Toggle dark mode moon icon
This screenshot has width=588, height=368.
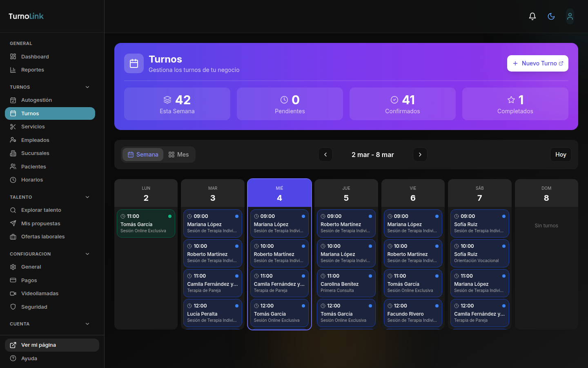[x=551, y=16]
